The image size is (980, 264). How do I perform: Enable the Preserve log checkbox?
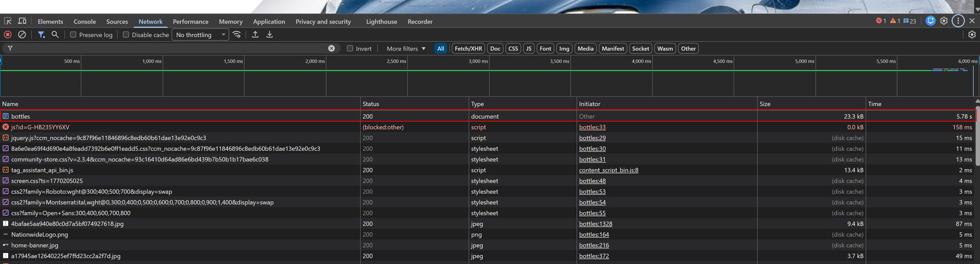pos(73,35)
